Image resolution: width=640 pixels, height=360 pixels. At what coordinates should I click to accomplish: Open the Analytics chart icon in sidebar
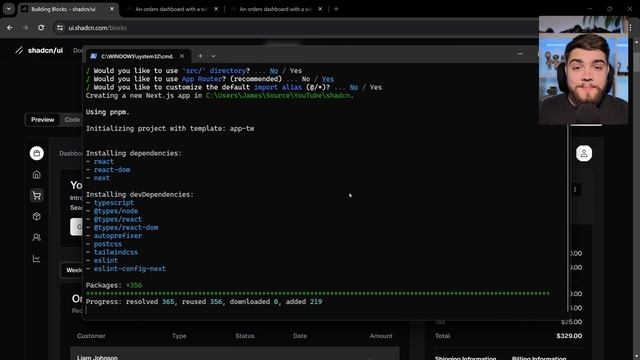click(x=37, y=258)
